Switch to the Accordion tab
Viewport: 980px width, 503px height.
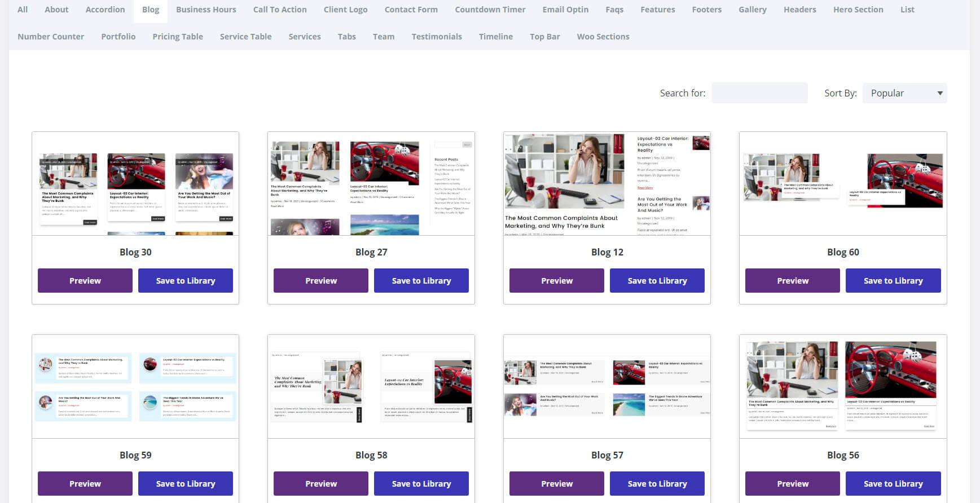(105, 10)
